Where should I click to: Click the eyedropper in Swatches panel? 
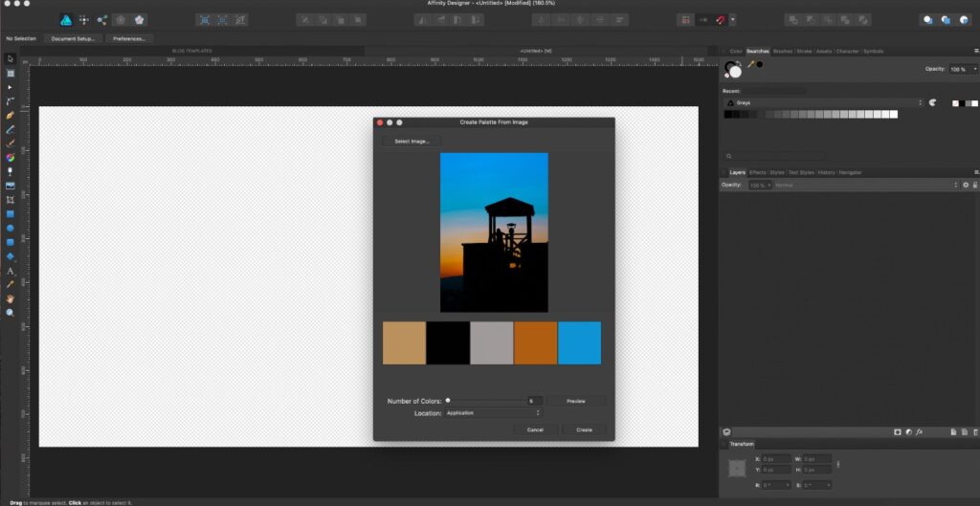(750, 64)
